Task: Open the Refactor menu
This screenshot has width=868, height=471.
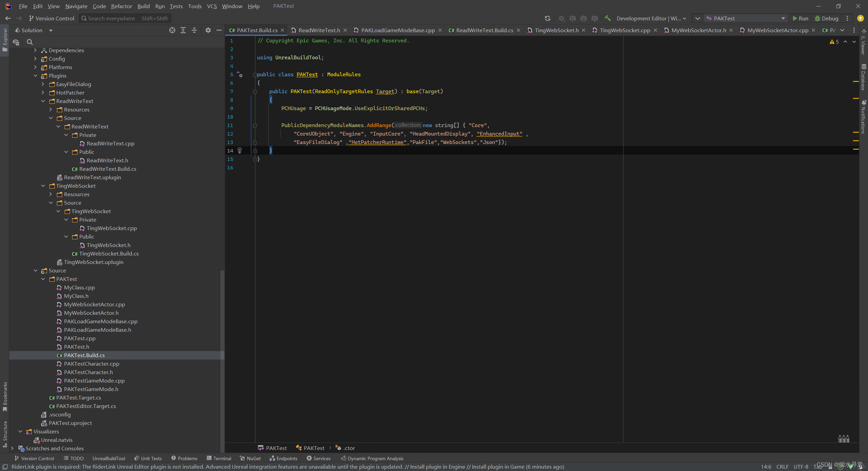Action: click(121, 6)
